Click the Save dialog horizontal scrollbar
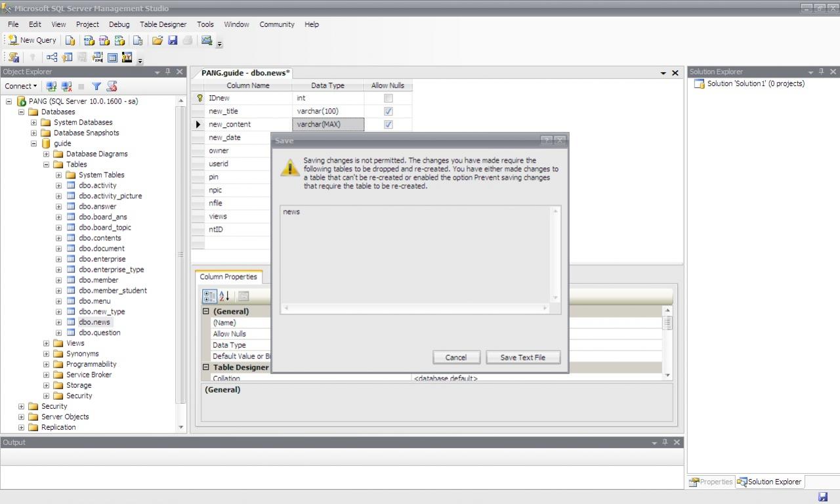Image resolution: width=840 pixels, height=504 pixels. pos(415,308)
